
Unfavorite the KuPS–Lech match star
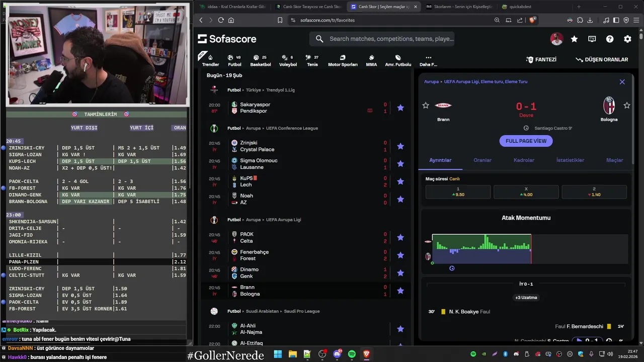400,182
